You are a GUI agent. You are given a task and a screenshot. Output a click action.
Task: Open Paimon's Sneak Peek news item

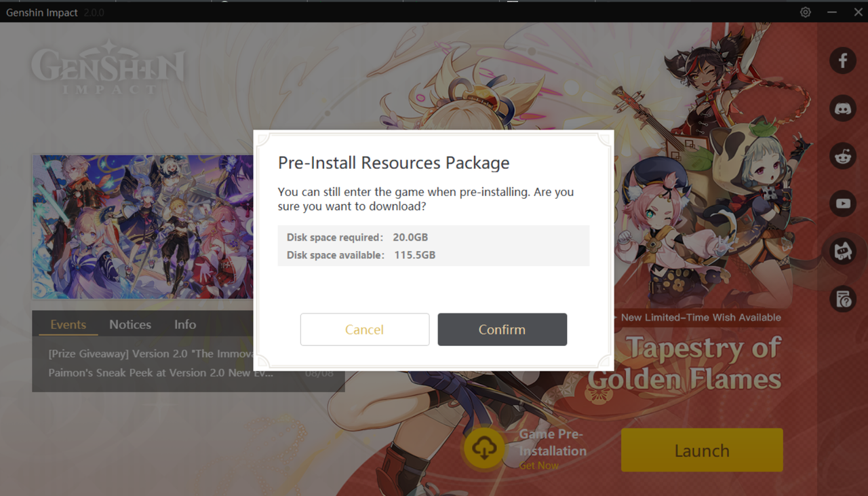coord(161,373)
